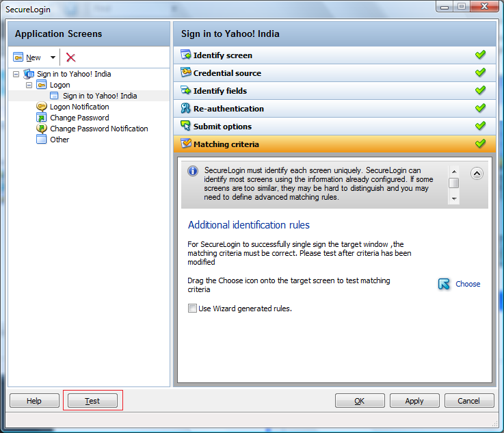Click the Logon Notification key icon

(x=42, y=107)
